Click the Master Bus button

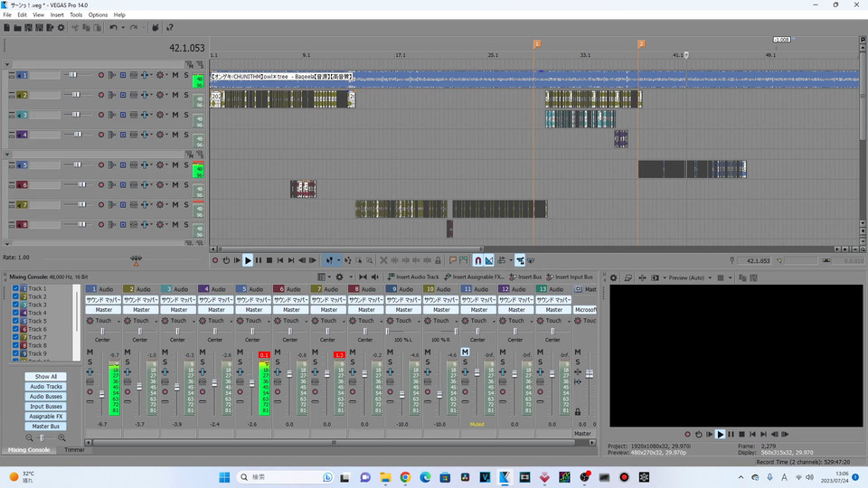(45, 427)
